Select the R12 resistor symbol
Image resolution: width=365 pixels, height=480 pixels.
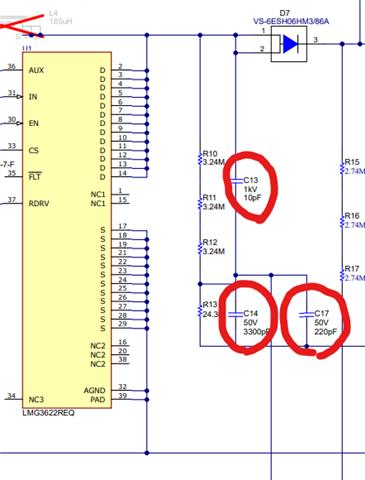click(x=200, y=247)
